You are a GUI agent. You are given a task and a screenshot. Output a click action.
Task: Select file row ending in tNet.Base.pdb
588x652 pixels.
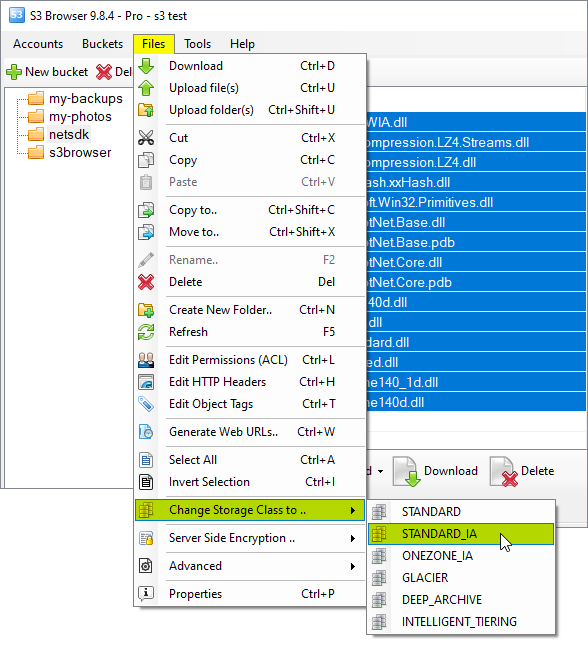(476, 242)
